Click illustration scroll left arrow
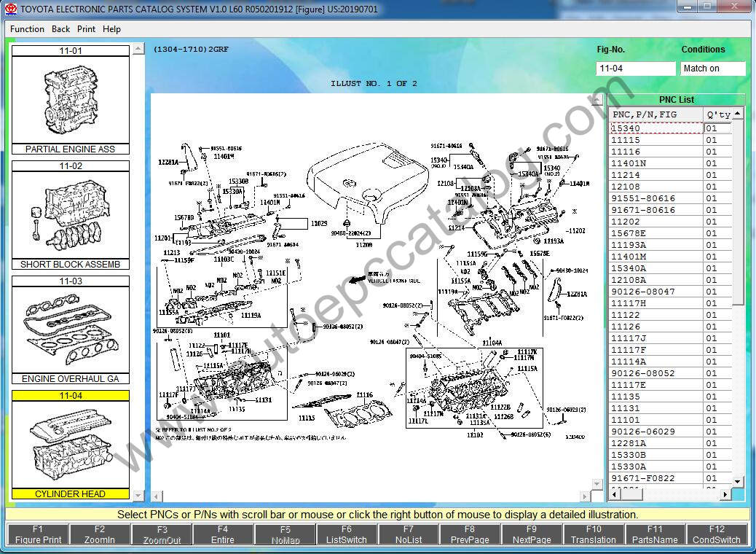Viewport: 756px width, 554px height. click(x=156, y=496)
